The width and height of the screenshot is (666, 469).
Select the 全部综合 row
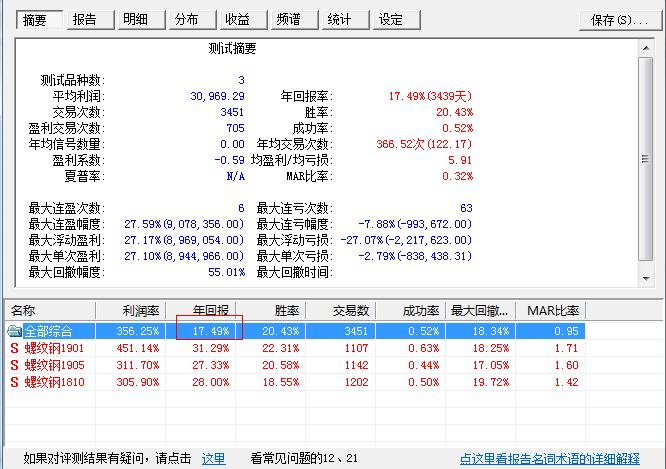295,331
